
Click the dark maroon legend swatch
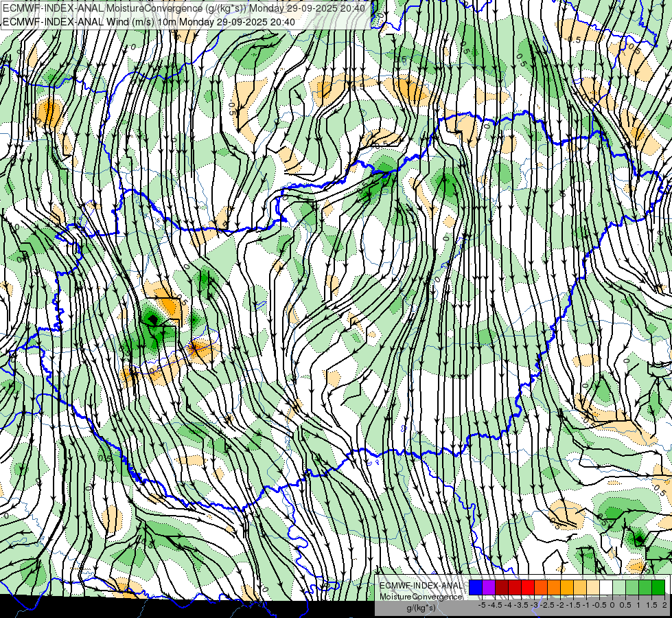pyautogui.click(x=502, y=587)
